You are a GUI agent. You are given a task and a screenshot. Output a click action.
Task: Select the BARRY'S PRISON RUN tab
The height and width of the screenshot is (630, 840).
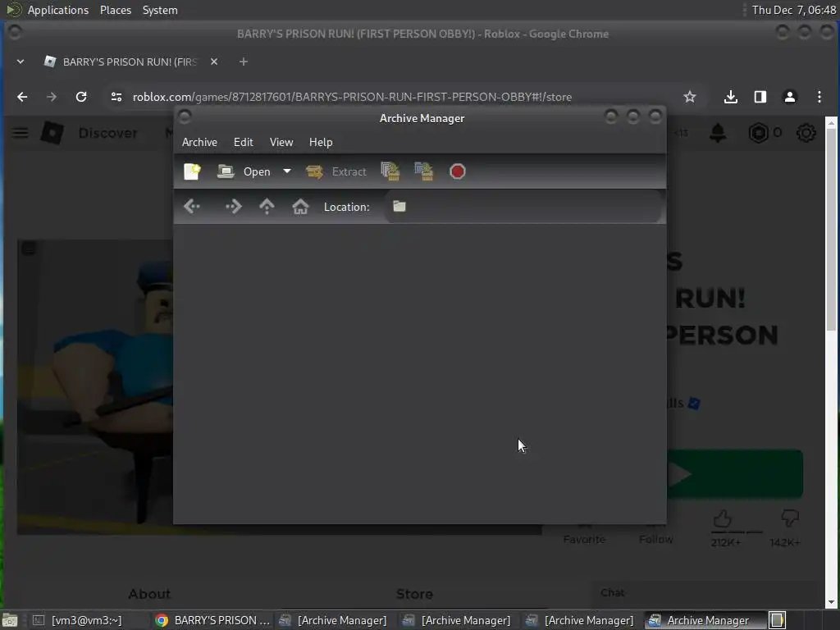click(x=131, y=62)
